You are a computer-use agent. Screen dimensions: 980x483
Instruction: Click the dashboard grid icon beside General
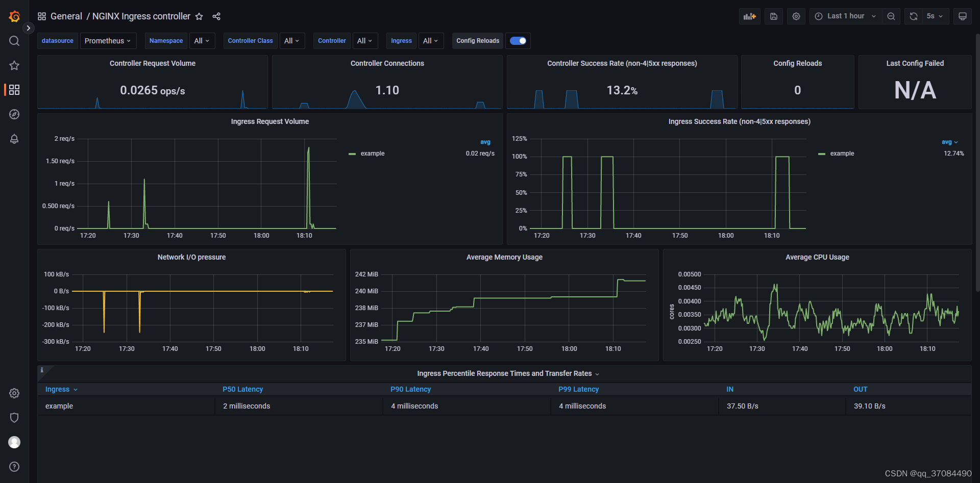coord(42,16)
